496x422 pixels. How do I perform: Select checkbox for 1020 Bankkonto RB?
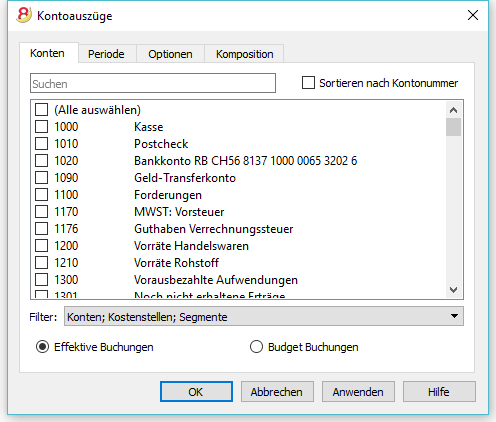[41, 161]
